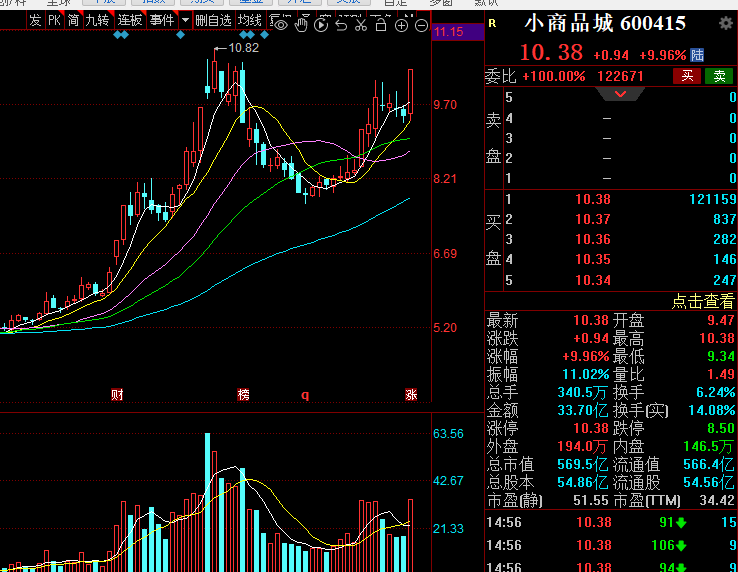Click the 63.56 volume axis label

click(x=448, y=434)
